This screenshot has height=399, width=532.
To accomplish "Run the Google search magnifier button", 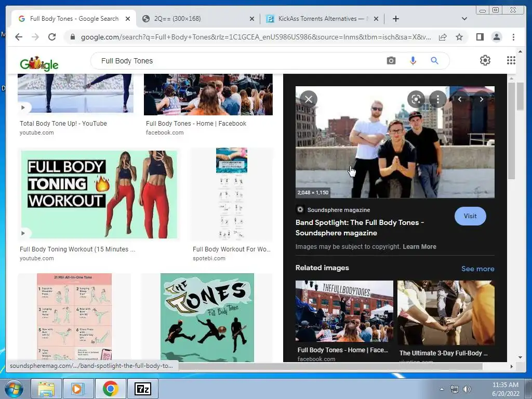I will click(434, 61).
